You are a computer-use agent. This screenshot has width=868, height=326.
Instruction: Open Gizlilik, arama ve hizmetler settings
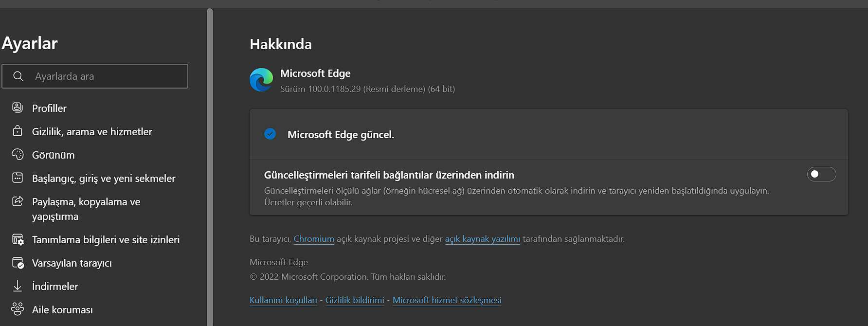(x=18, y=131)
